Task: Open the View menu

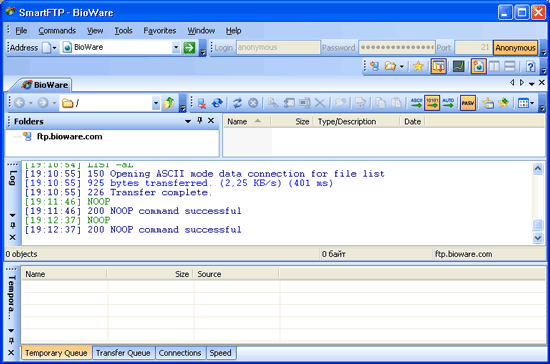Action: pyautogui.click(x=95, y=31)
